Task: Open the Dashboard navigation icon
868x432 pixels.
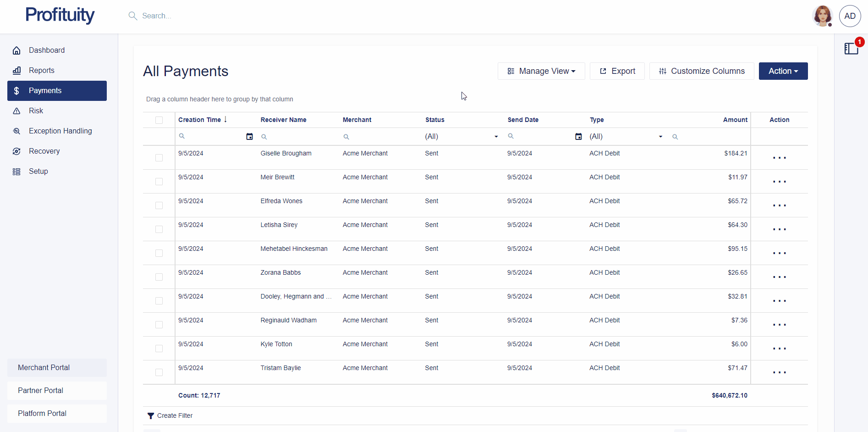Action: tap(16, 50)
